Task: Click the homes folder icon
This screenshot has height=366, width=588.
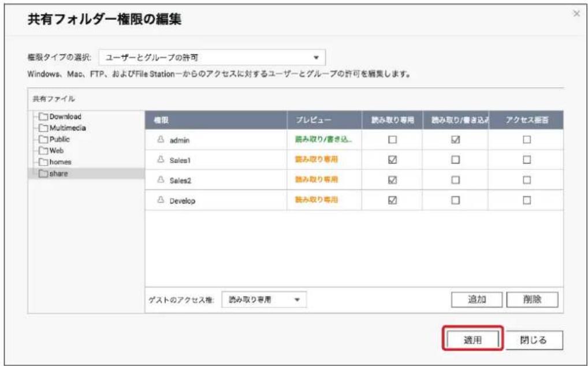Action: (x=44, y=162)
